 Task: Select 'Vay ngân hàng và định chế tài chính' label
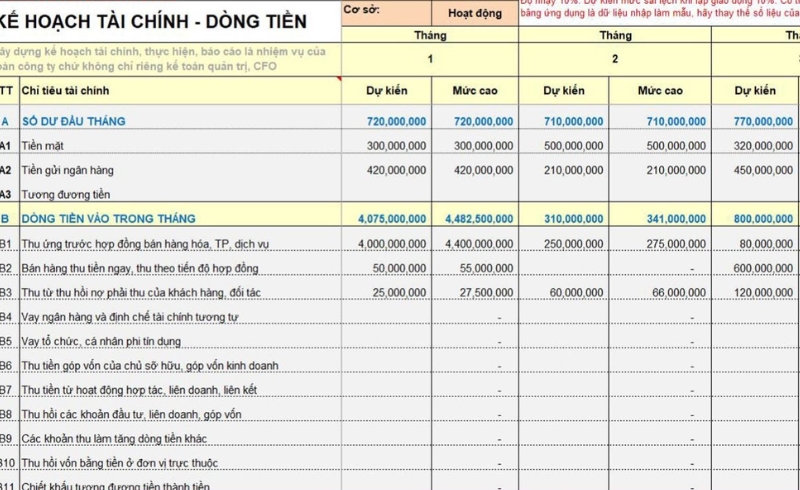pyautogui.click(x=130, y=317)
